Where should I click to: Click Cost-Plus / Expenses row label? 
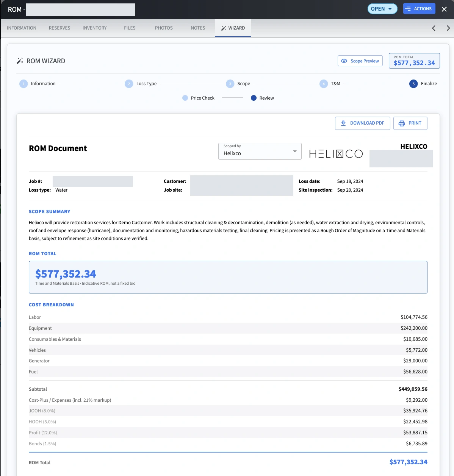coord(70,400)
